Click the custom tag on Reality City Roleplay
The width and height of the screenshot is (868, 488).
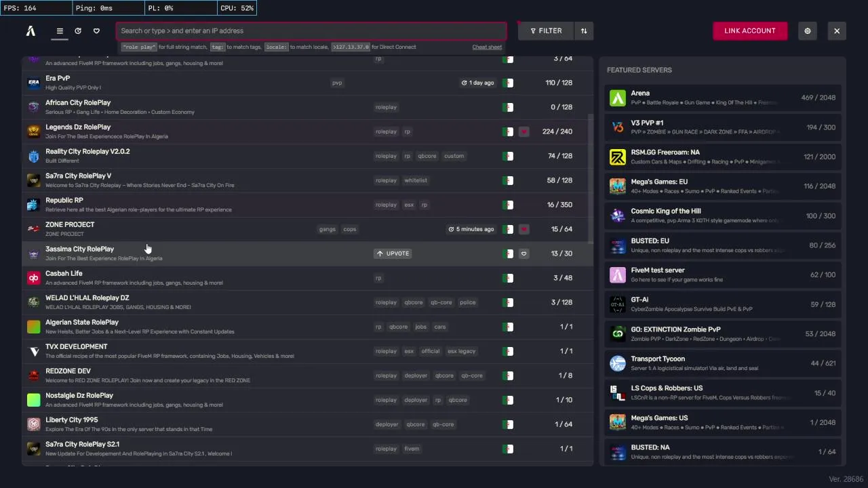click(x=454, y=156)
